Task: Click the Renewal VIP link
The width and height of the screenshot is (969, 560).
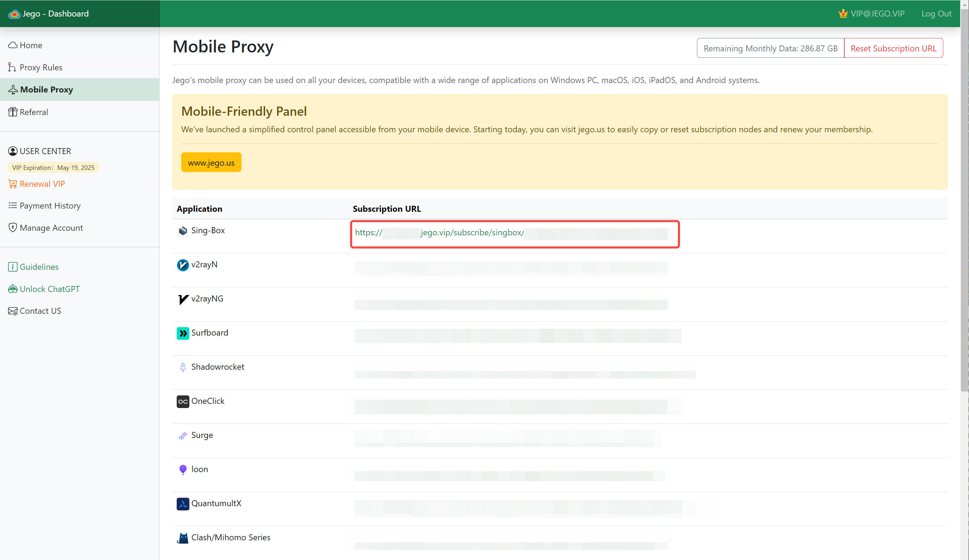Action: coord(42,184)
